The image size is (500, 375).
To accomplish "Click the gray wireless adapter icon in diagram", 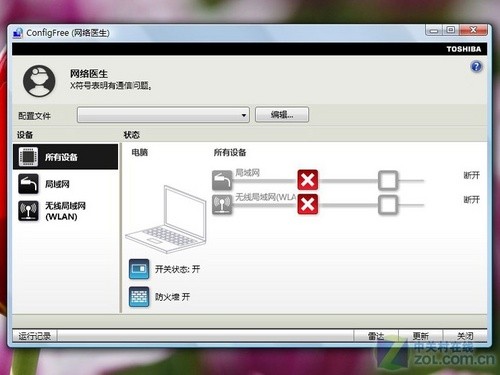I will pyautogui.click(x=222, y=204).
